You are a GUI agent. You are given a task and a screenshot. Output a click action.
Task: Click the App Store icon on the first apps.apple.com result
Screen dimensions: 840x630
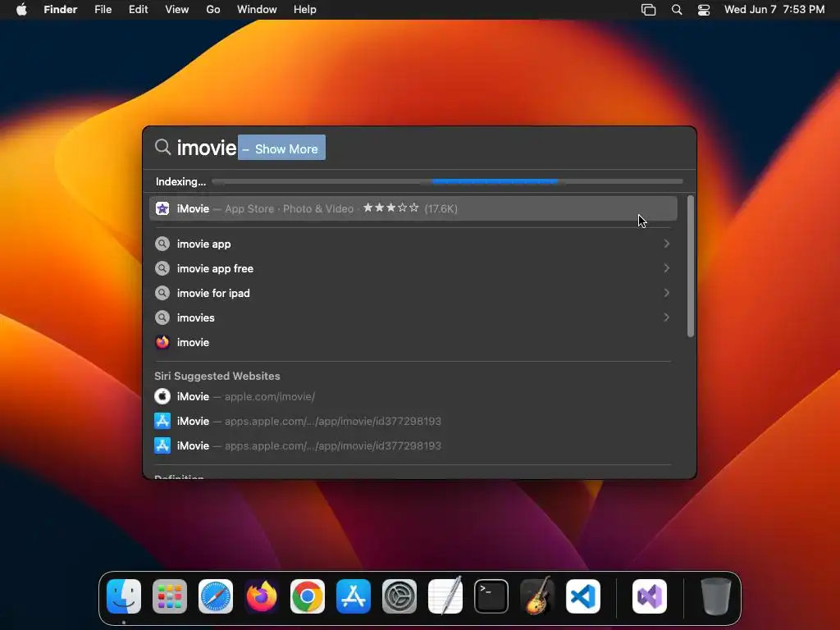point(162,421)
